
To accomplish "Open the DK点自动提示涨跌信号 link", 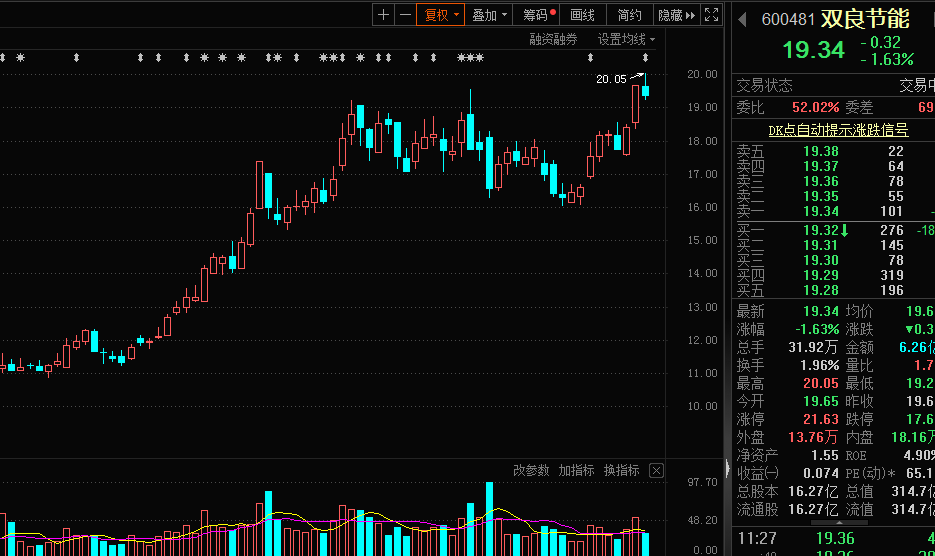I will (x=838, y=130).
